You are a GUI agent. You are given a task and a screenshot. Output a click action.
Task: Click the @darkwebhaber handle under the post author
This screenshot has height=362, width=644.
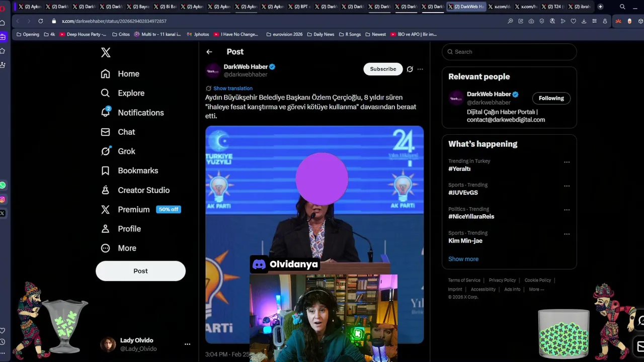coord(246,74)
